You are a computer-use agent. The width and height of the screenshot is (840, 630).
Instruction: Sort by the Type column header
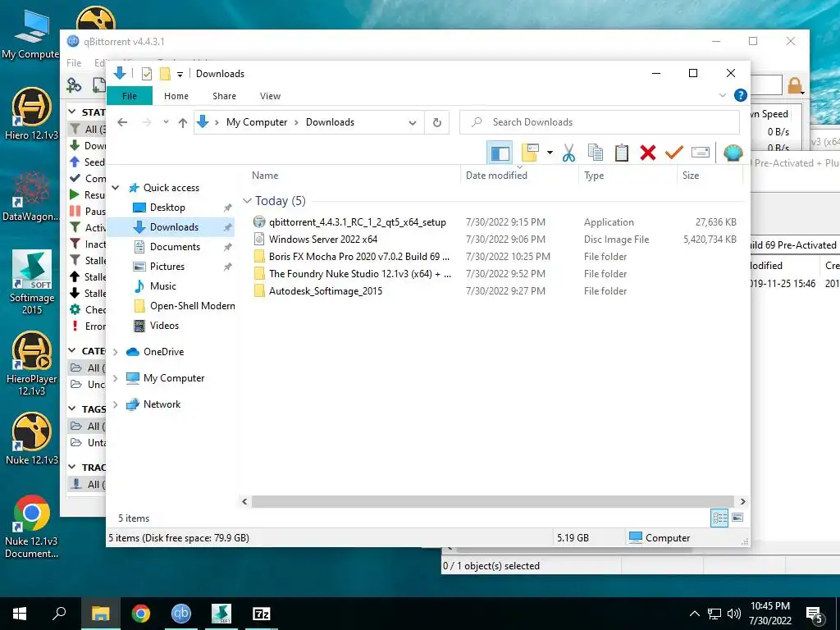click(x=628, y=176)
